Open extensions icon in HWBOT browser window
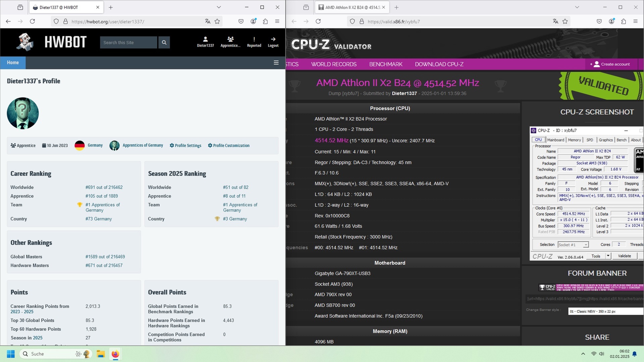Viewport: 644px width, 362px height. pos(265,21)
